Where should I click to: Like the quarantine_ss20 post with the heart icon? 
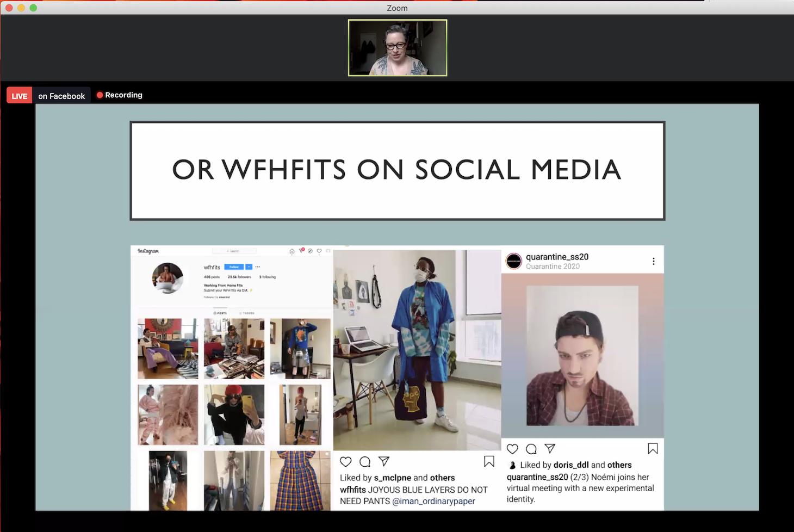(512, 449)
